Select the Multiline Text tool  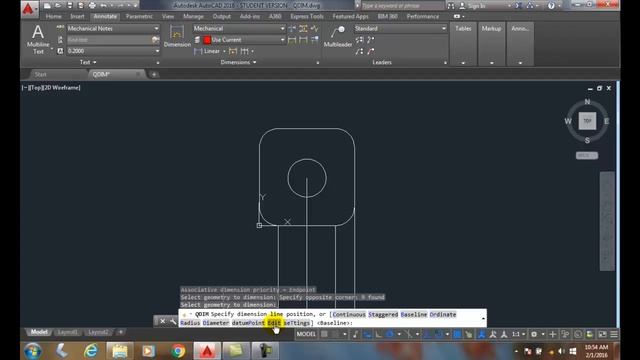(x=38, y=40)
